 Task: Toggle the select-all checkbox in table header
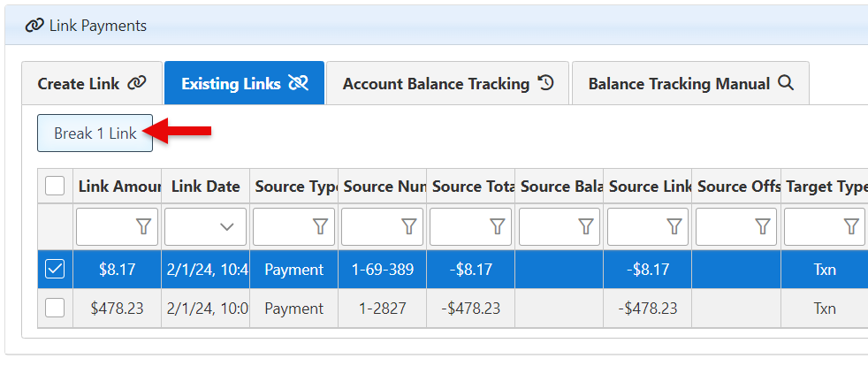coord(55,186)
